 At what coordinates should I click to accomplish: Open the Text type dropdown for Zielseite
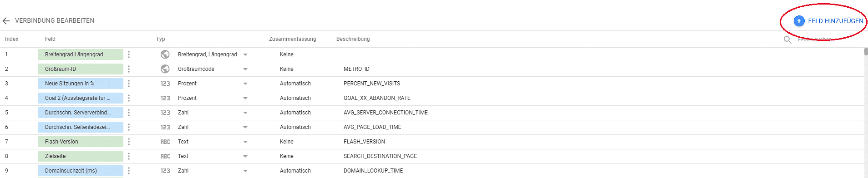point(245,156)
